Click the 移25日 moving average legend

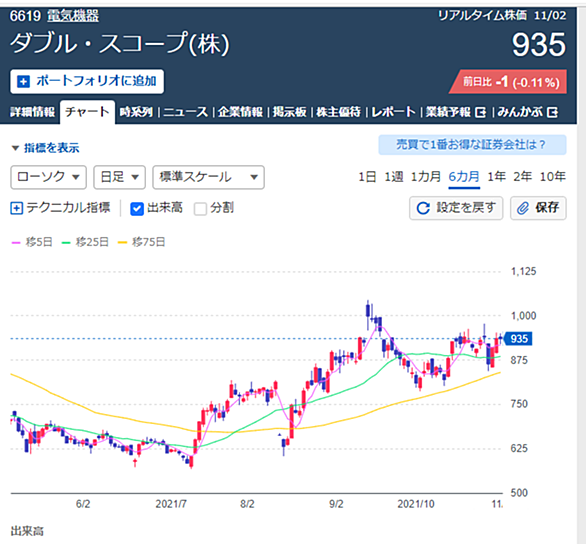tap(85, 242)
